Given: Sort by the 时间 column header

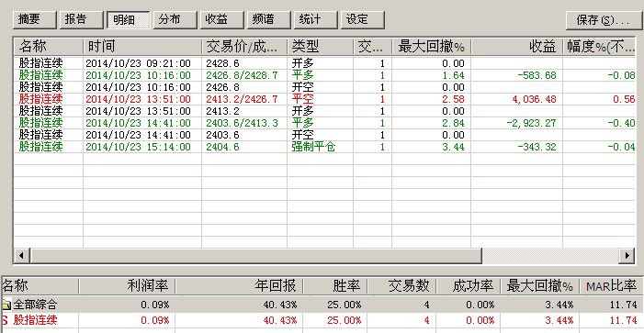Looking at the screenshot, I should point(142,47).
